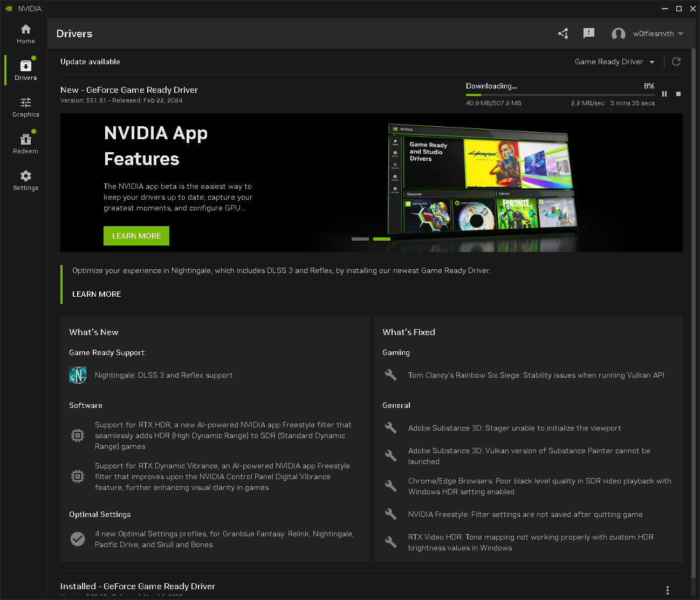This screenshot has width=700, height=600.
Task: Pause the driver download
Action: (x=664, y=94)
